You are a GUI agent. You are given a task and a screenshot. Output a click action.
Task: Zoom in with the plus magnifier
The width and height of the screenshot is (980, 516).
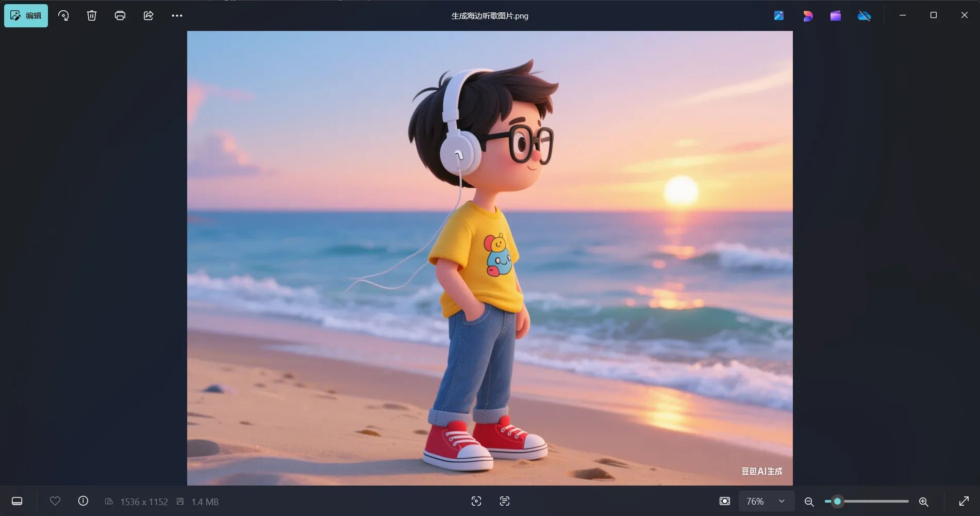(x=924, y=502)
